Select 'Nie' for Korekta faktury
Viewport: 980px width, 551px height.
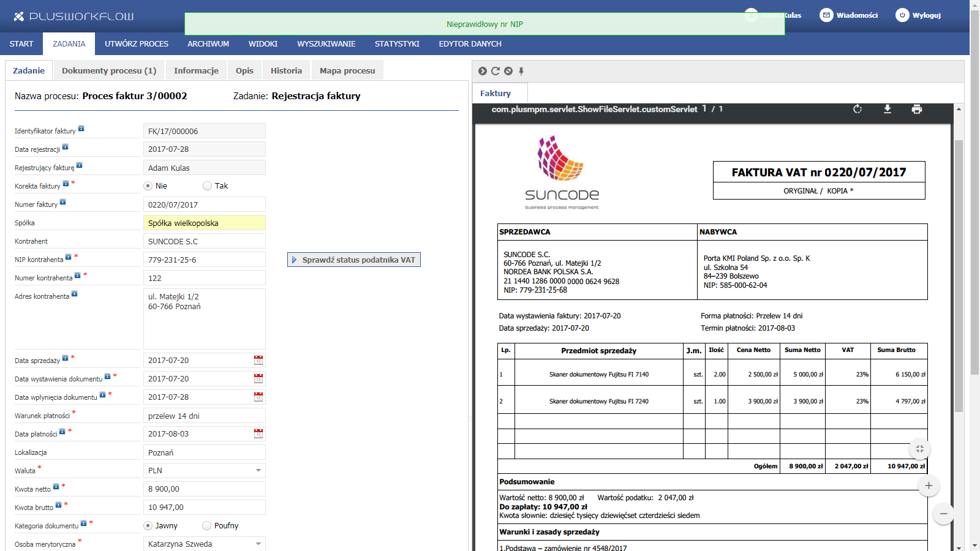[x=148, y=186]
